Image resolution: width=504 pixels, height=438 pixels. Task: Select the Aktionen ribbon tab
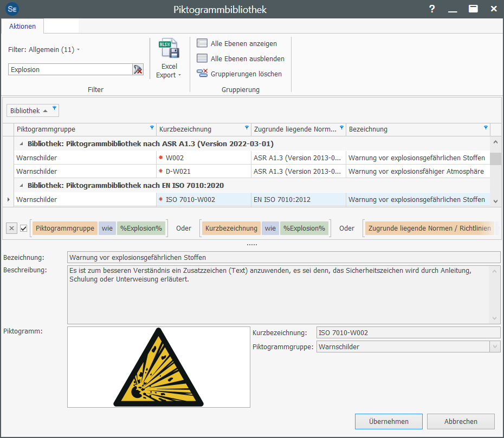22,27
